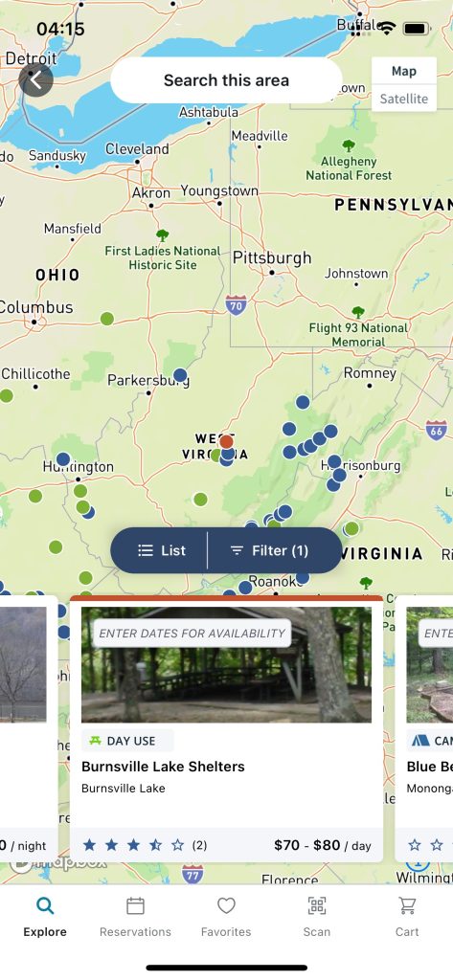Open Burnsville Lake Shelters photo
The height and width of the screenshot is (980, 453).
click(x=226, y=665)
